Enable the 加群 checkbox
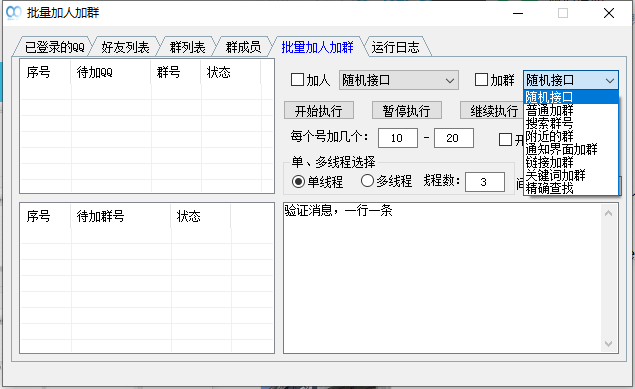This screenshot has height=389, width=635. point(481,80)
